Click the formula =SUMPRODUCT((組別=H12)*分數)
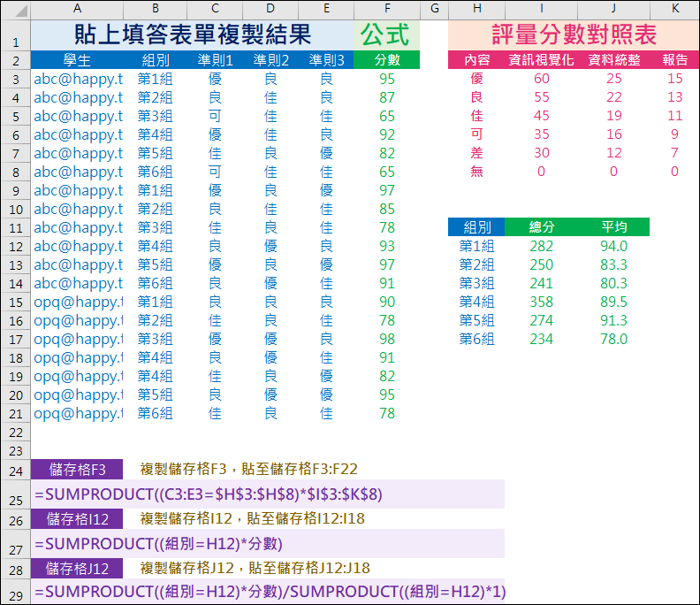This screenshot has width=700, height=605. [x=158, y=544]
